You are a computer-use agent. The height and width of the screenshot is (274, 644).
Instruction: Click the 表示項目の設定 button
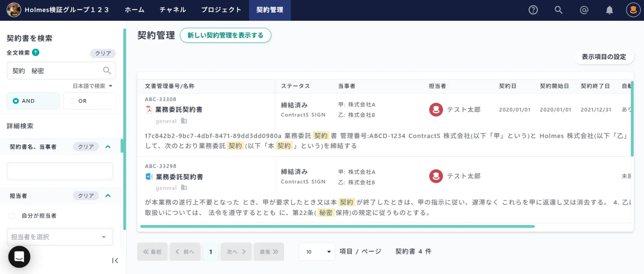(x=603, y=57)
